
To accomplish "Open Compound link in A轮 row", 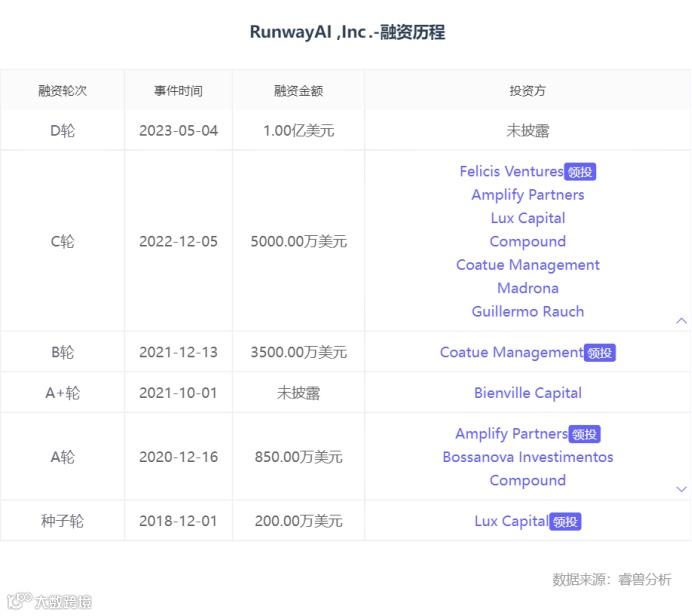I will [527, 481].
